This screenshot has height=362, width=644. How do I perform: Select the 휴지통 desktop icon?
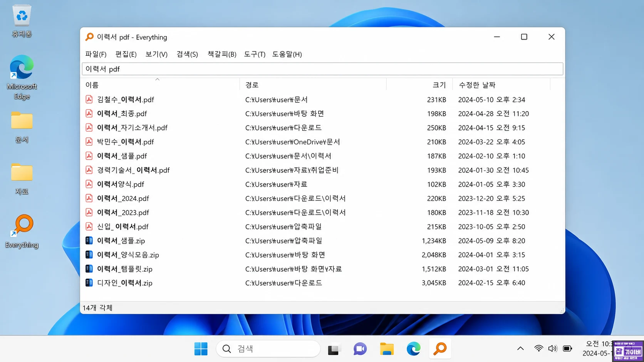pos(22,22)
